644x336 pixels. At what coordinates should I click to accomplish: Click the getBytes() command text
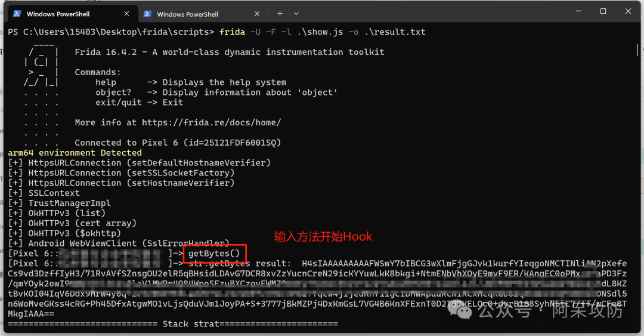(214, 253)
